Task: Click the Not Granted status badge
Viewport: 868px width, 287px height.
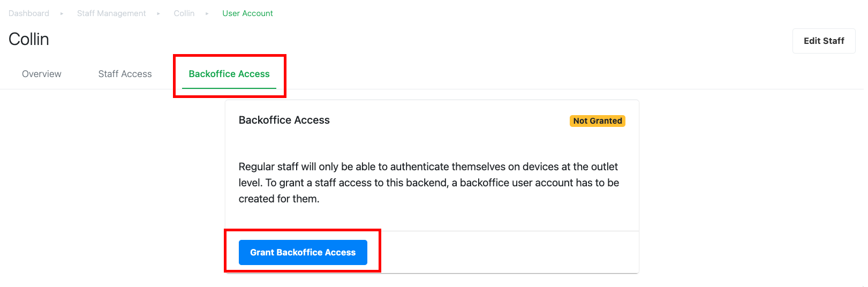Action: pyautogui.click(x=598, y=121)
